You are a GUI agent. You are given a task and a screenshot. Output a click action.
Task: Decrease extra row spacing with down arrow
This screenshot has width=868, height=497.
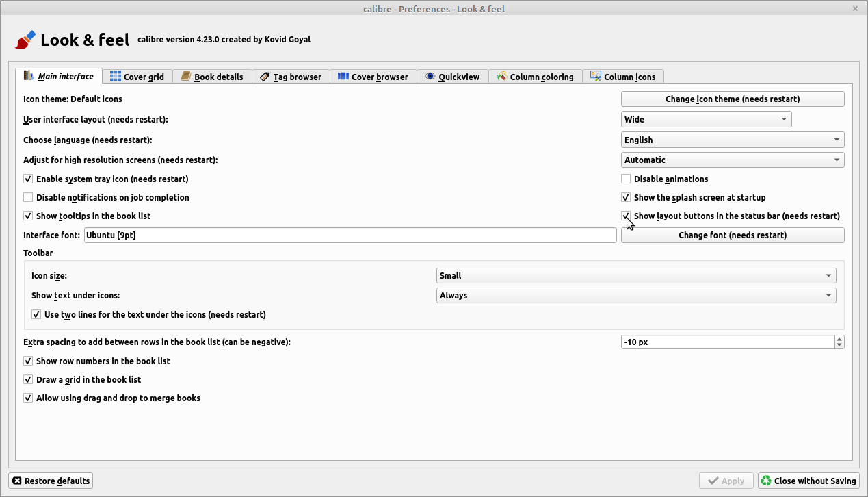click(840, 345)
